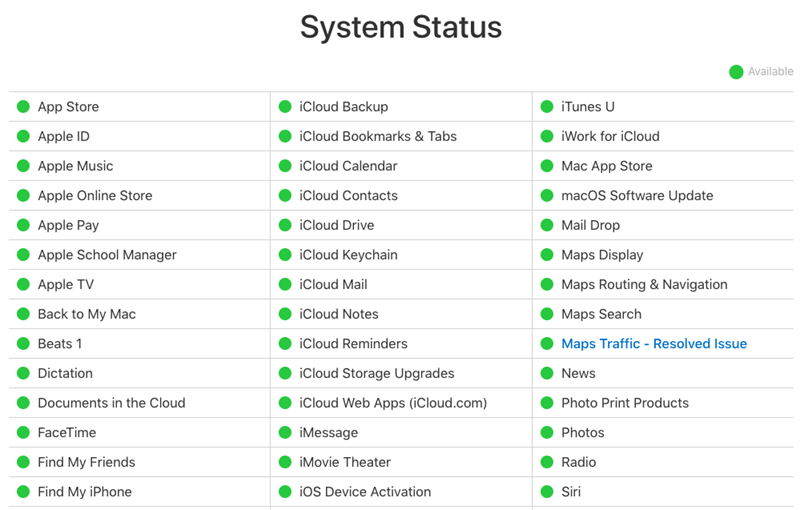Click the green dot for Find My iPhone

tap(23, 492)
